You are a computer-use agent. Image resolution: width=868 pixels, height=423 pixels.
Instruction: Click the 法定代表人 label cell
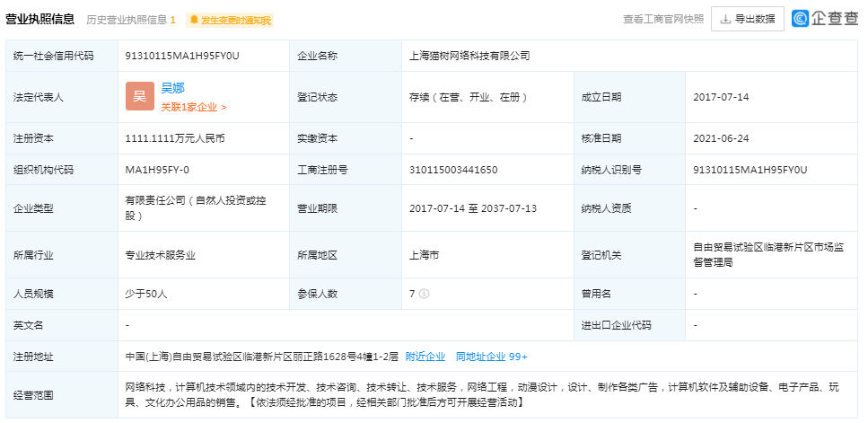[x=62, y=98]
